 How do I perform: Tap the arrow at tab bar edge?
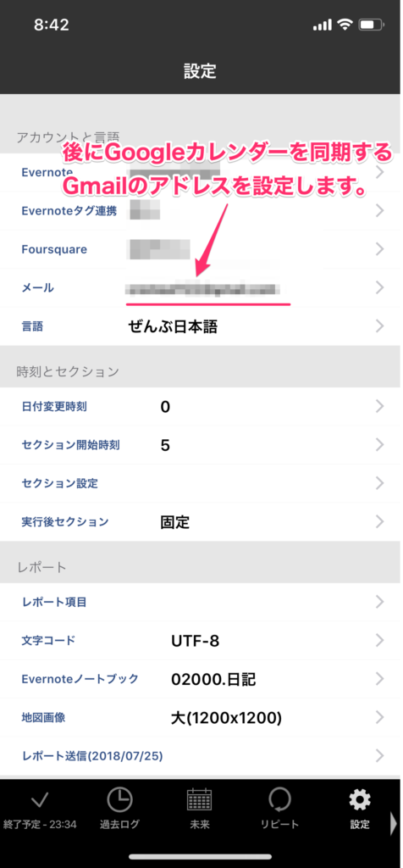[x=394, y=822]
